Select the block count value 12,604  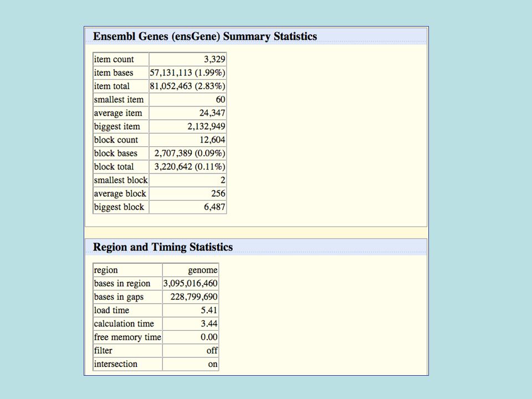[212, 140]
